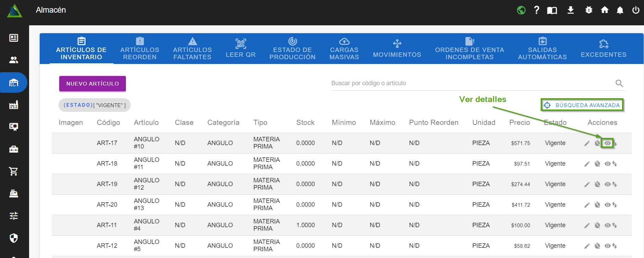The width and height of the screenshot is (644, 258).
Task: Open movements arrows icon for ART-11
Action: point(615,225)
